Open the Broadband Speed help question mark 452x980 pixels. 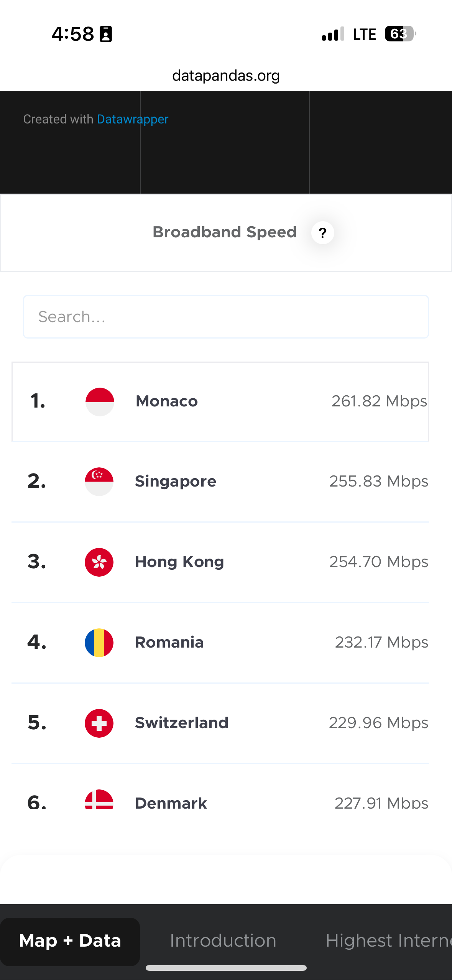(x=322, y=233)
